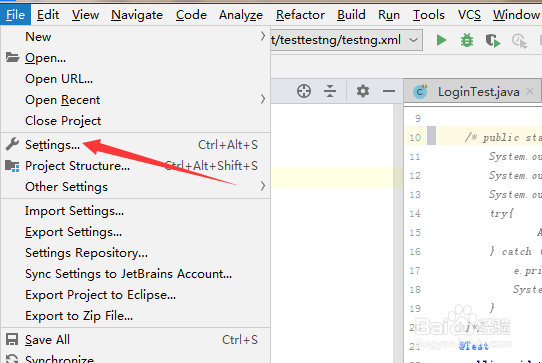This screenshot has height=363, width=542.
Task: Click the LoginTest.java class file icon
Action: 420,92
